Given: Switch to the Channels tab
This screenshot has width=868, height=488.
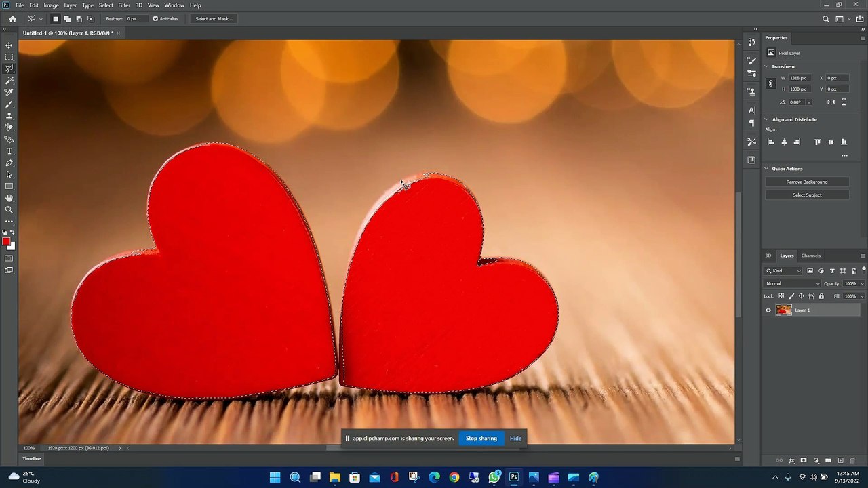Looking at the screenshot, I should click(811, 256).
